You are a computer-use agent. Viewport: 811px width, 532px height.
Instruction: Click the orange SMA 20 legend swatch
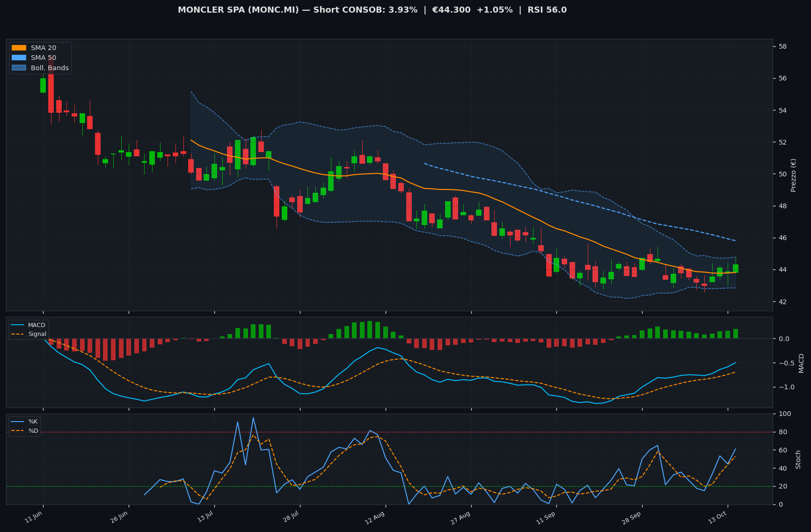pos(19,48)
